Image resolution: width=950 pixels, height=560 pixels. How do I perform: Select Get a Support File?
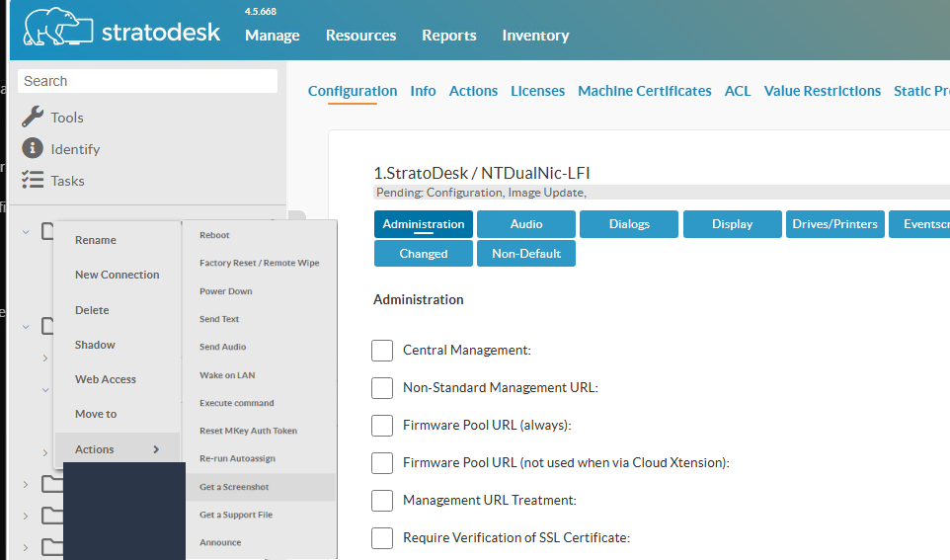coord(236,516)
